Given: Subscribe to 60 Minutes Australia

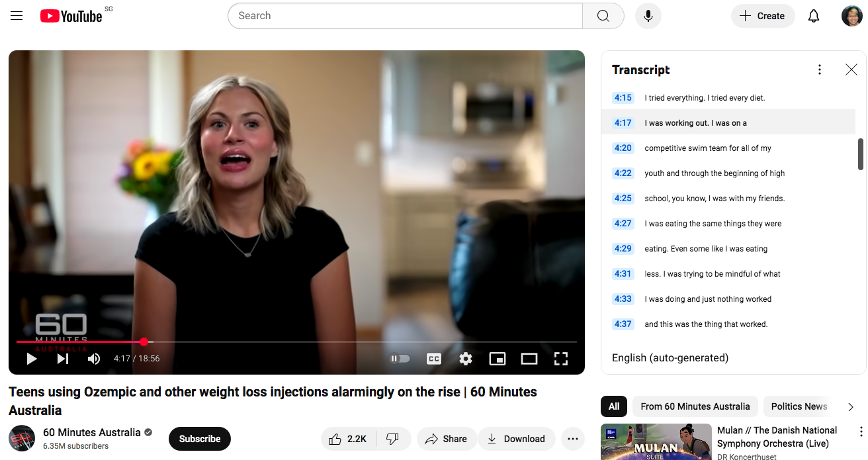Looking at the screenshot, I should 200,439.
